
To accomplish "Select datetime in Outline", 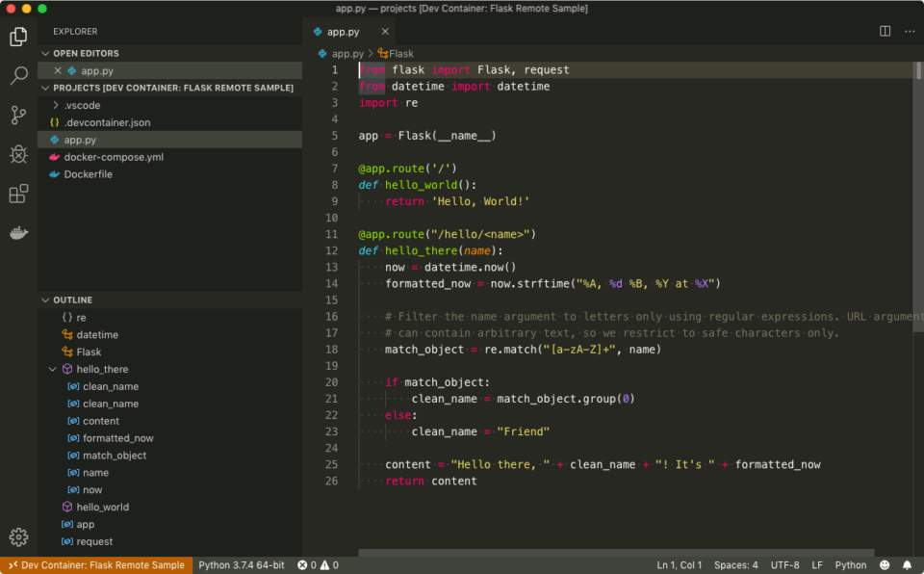I will [169, 334].
